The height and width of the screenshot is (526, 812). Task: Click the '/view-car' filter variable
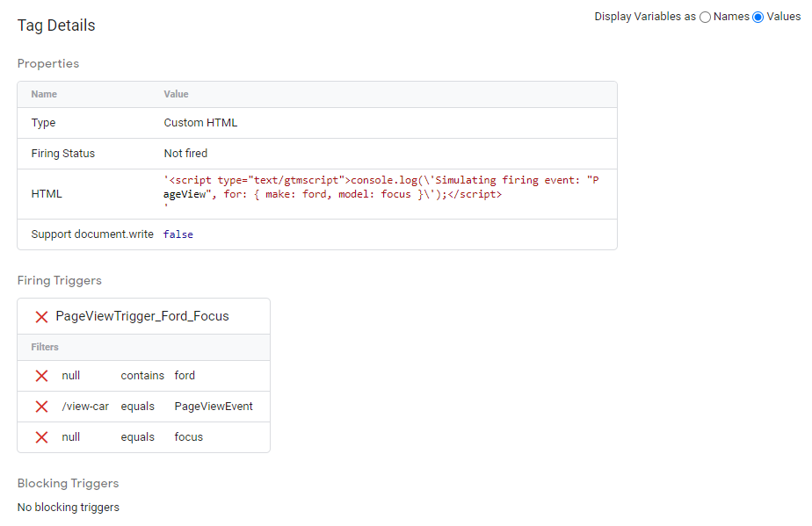[85, 407]
